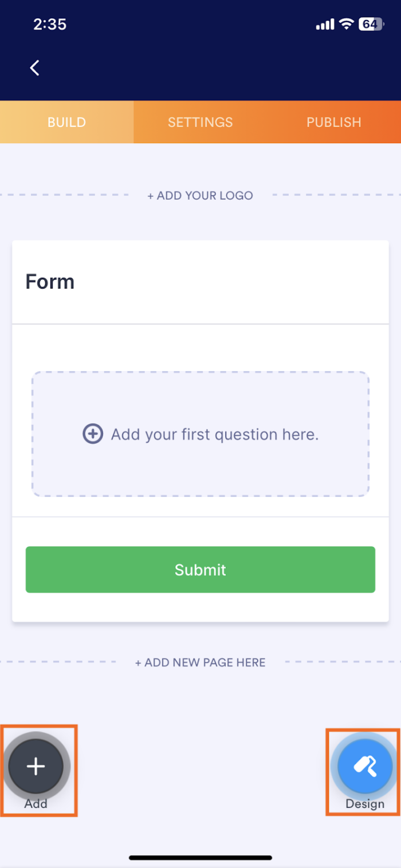Click the "Add your first question here." text
This screenshot has height=868, width=401.
tap(214, 435)
